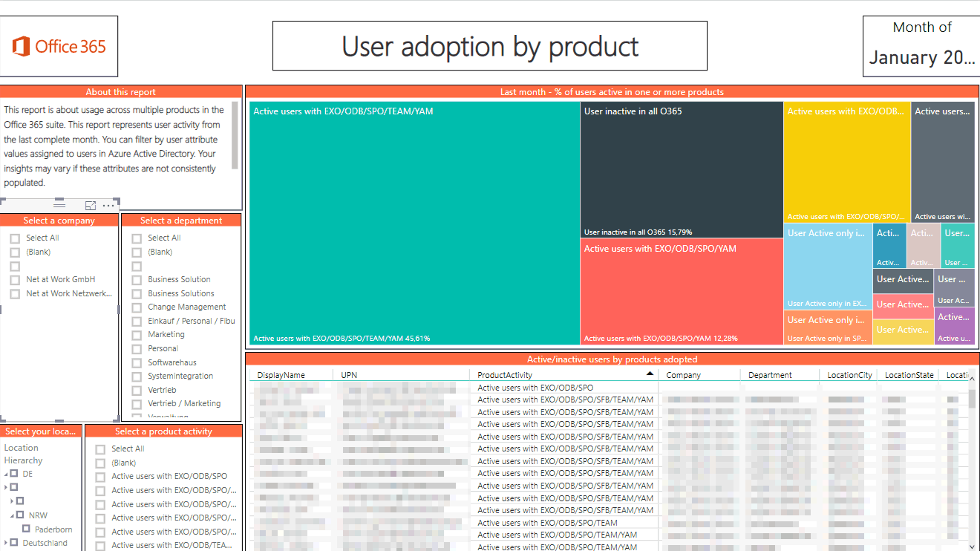Image resolution: width=980 pixels, height=551 pixels.
Task: Click the User adoption by product title
Action: tap(490, 46)
